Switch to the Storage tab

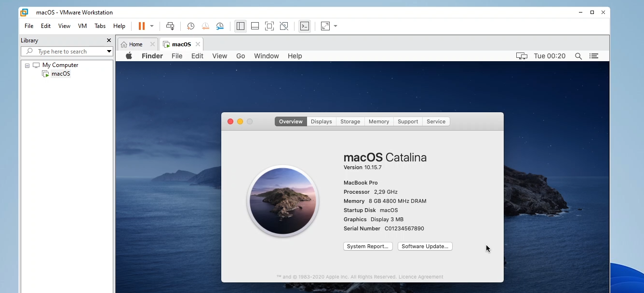point(350,121)
